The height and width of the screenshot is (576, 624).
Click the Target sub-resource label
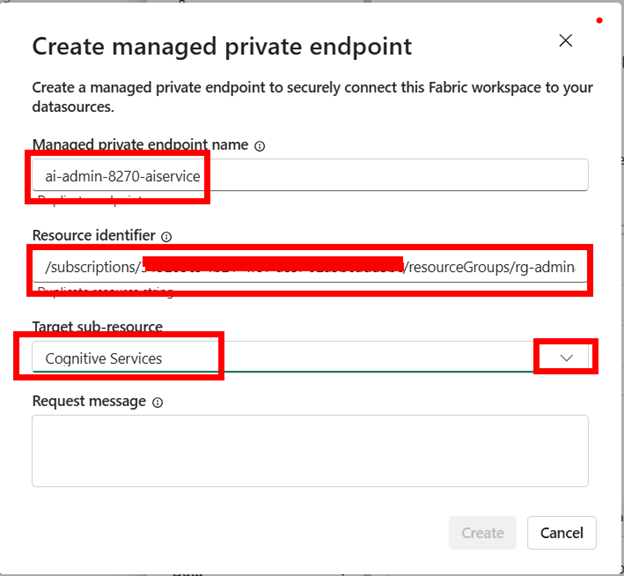pos(97,327)
